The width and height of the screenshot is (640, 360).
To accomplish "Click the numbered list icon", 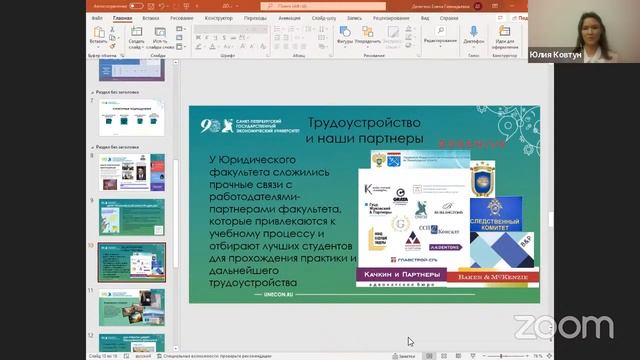I will click(291, 29).
